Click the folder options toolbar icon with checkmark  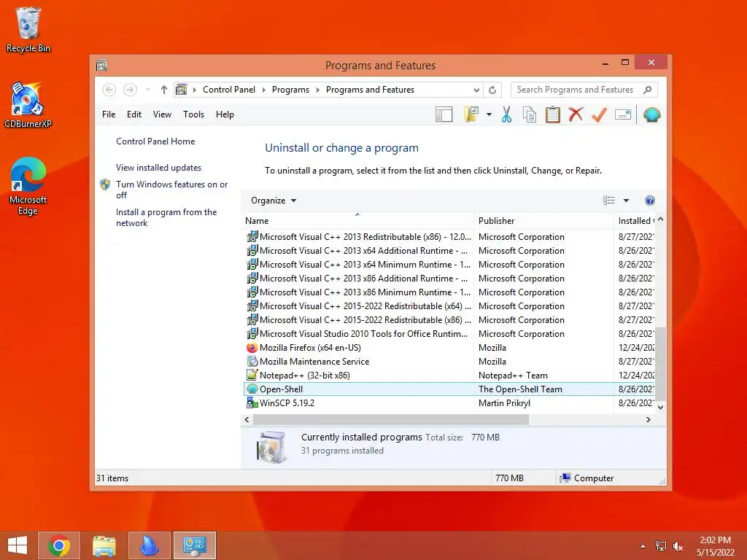click(471, 114)
